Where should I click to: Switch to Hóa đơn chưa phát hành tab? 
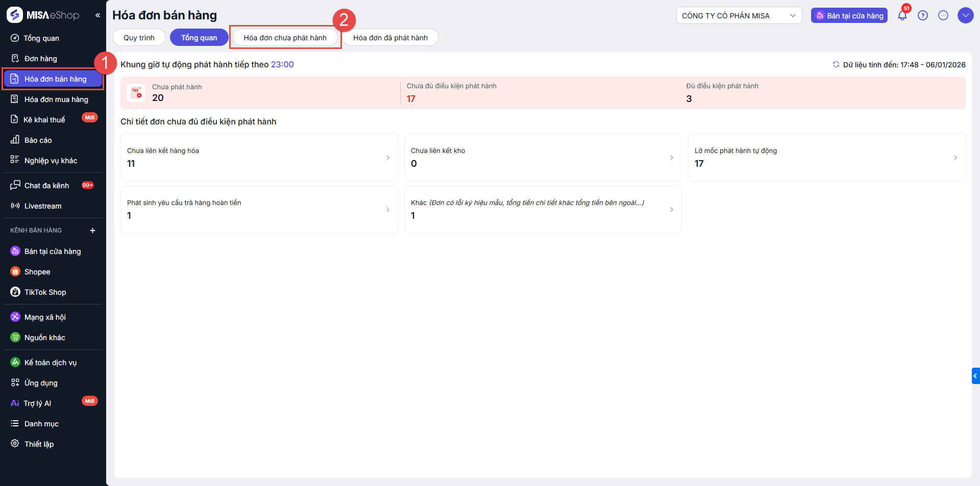point(285,38)
